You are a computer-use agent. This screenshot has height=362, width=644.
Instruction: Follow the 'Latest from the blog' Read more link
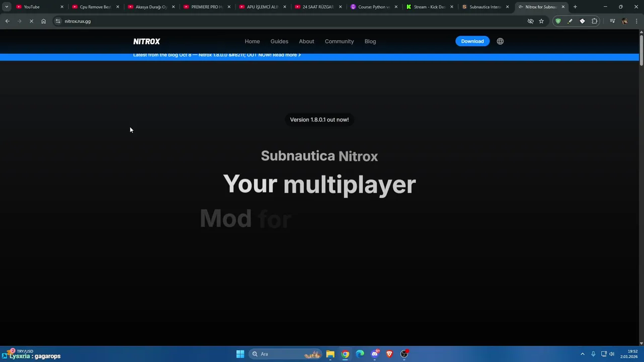click(x=287, y=55)
